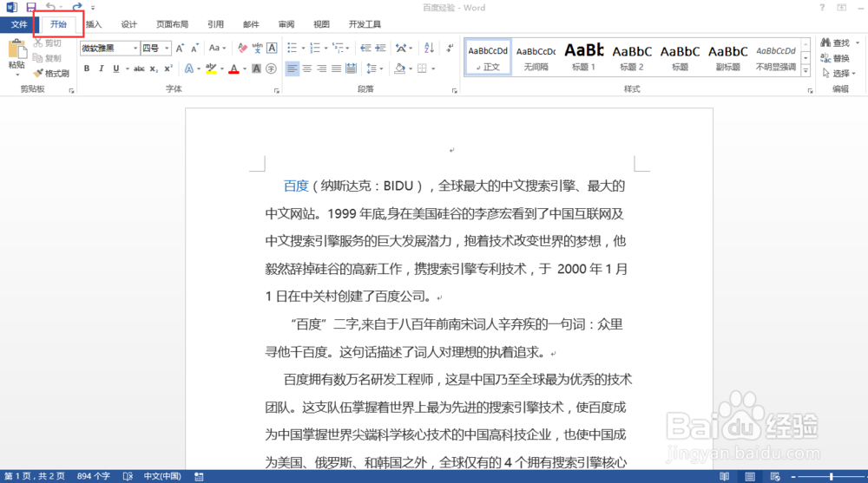
Task: Switch to the 页面布局 (Page Layout) tab
Action: [x=172, y=24]
